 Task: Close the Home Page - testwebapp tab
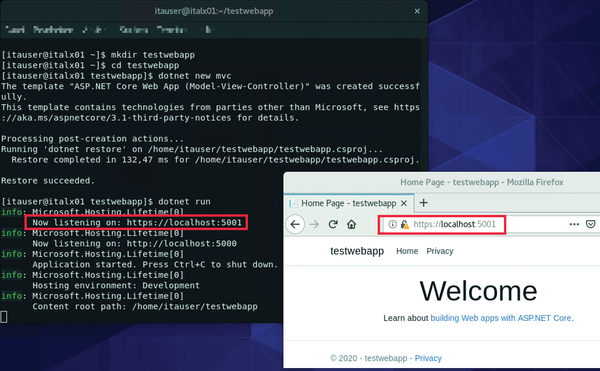[404, 203]
